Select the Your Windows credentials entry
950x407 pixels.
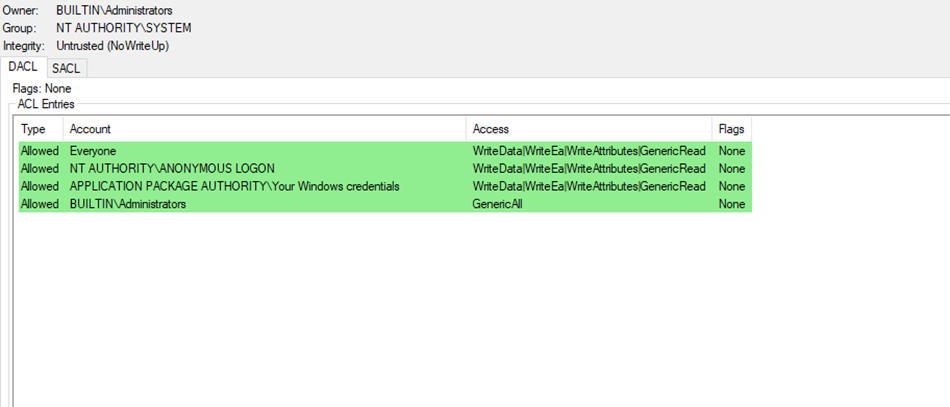click(234, 186)
